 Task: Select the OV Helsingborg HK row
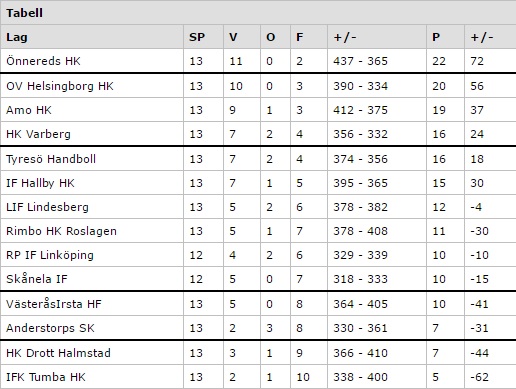[x=258, y=86]
